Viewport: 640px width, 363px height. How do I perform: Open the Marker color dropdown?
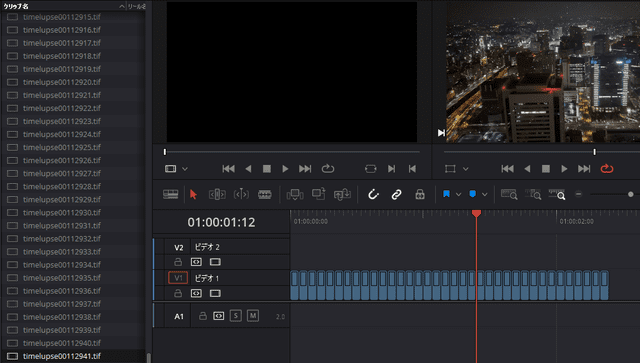click(x=484, y=194)
